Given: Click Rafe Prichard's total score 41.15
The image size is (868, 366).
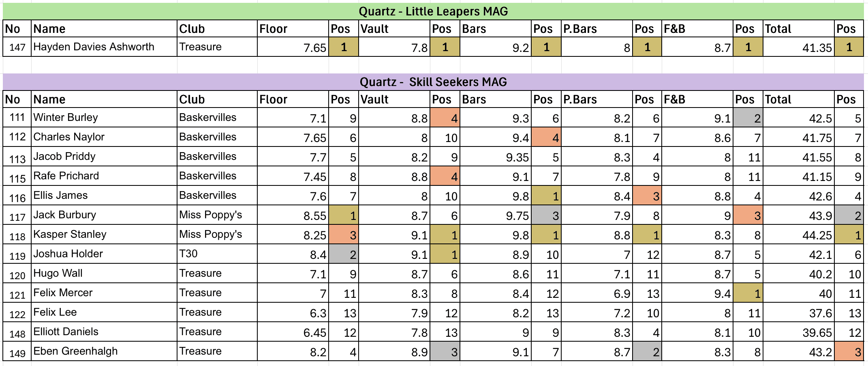Looking at the screenshot, I should [x=798, y=177].
